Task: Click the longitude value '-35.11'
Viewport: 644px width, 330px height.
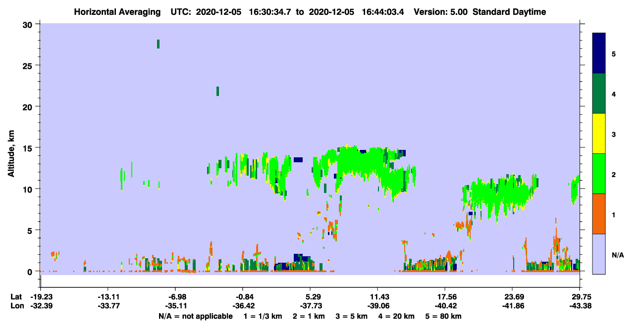Action: coord(175,306)
